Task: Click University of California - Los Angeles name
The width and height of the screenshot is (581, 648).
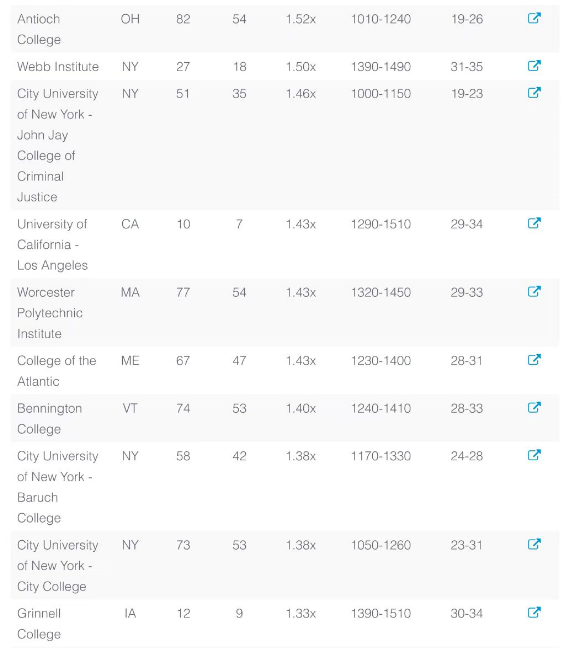Action: 52,245
